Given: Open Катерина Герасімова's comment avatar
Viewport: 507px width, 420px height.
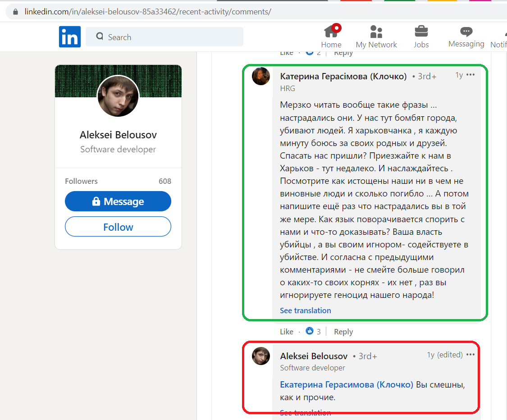Looking at the screenshot, I should point(261,76).
